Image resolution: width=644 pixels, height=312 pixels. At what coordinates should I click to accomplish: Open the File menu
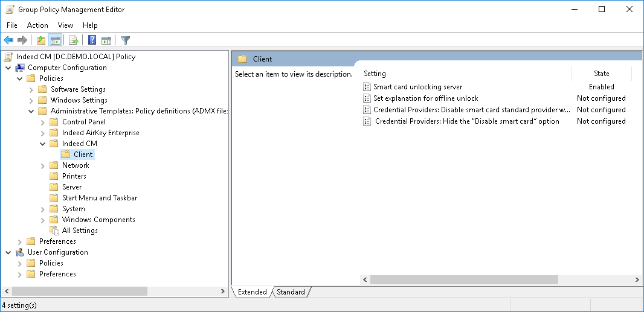(x=12, y=25)
